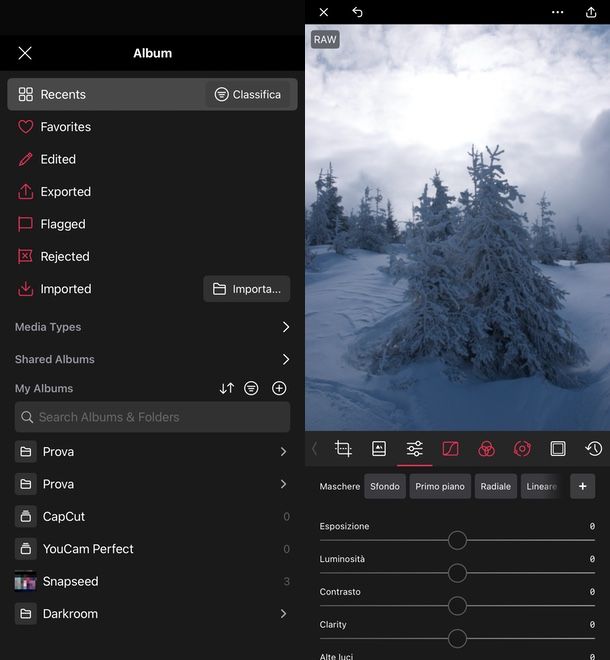Open the Edited photos list
610x660 pixels.
152,159
